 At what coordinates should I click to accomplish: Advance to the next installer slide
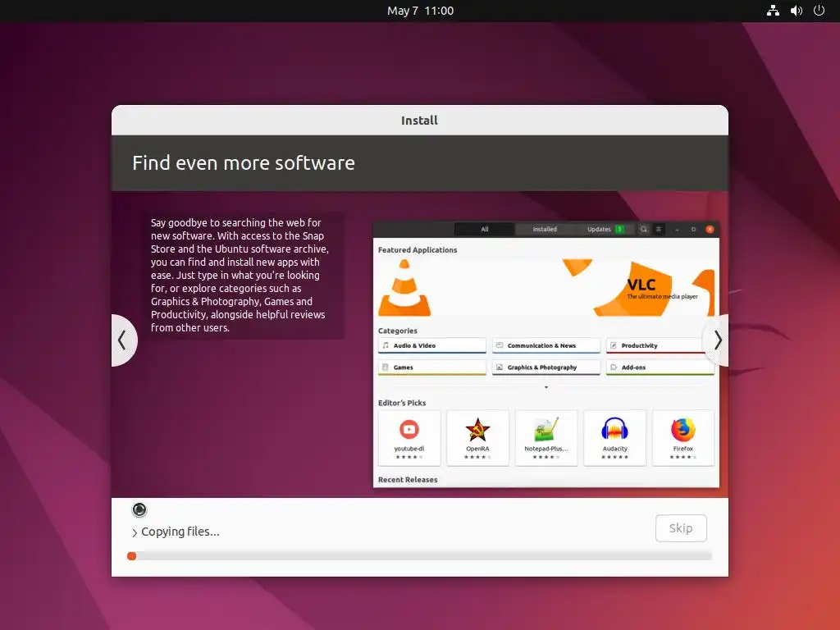(x=717, y=340)
